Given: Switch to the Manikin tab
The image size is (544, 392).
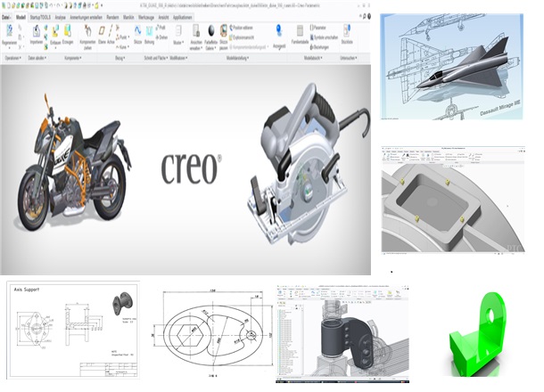Looking at the screenshot, I should click(x=128, y=17).
